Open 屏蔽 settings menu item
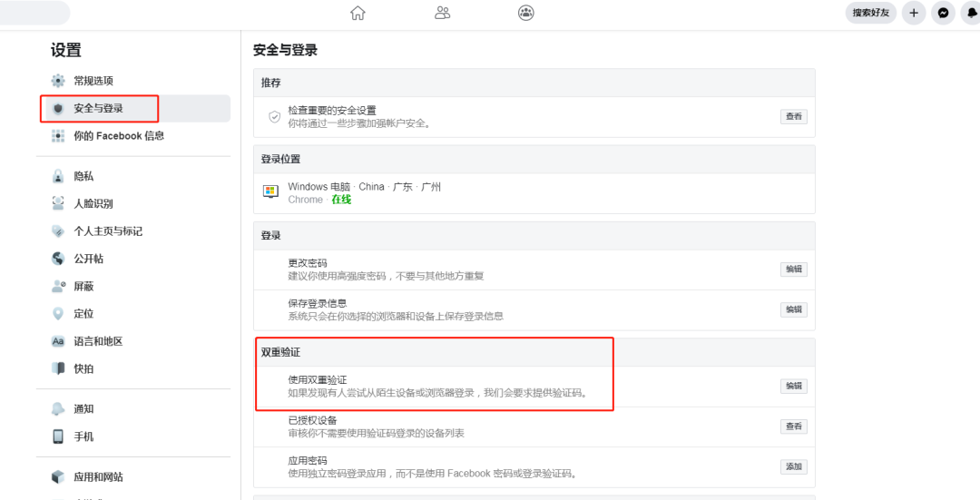The image size is (980, 500). [x=133, y=286]
